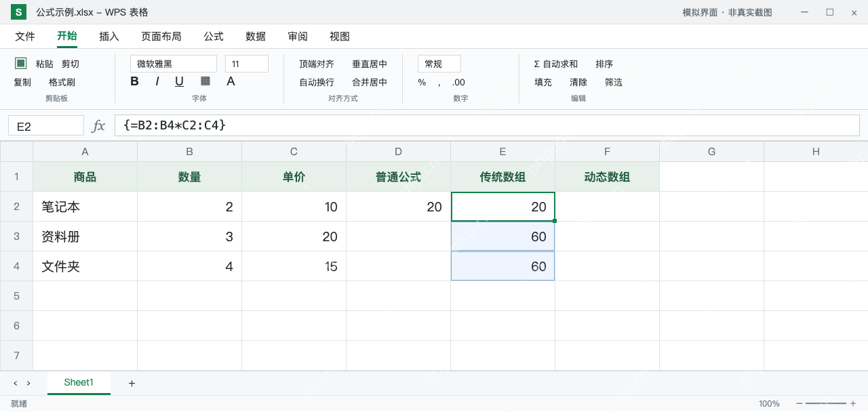The height and width of the screenshot is (412, 868).
Task: Click the 100% zoom level
Action: [769, 404]
